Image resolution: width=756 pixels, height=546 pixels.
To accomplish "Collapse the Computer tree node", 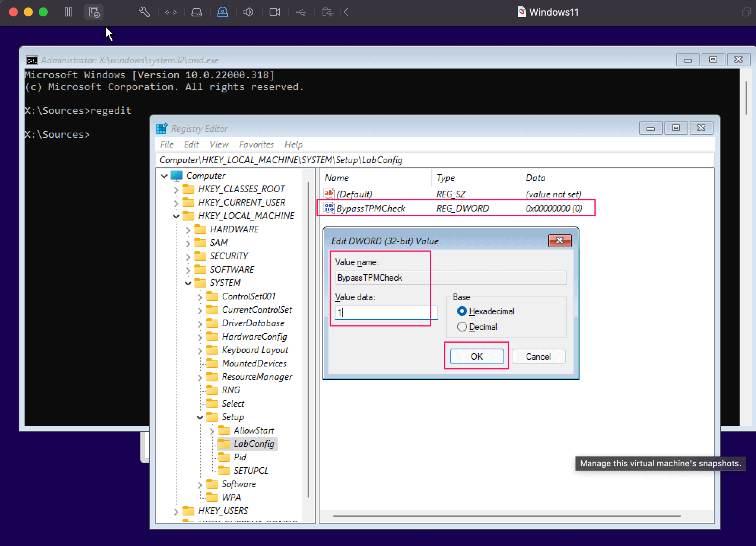I will coord(164,176).
